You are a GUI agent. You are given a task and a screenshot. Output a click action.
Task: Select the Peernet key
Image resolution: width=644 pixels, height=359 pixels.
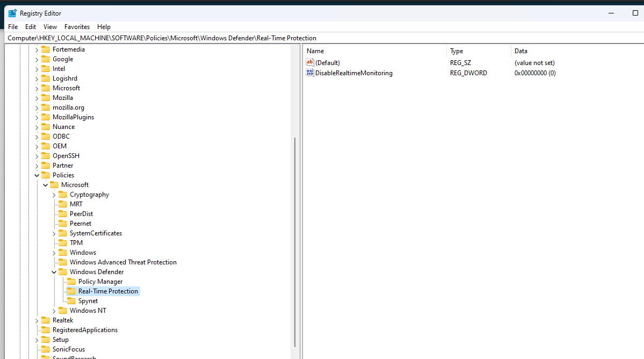click(81, 224)
